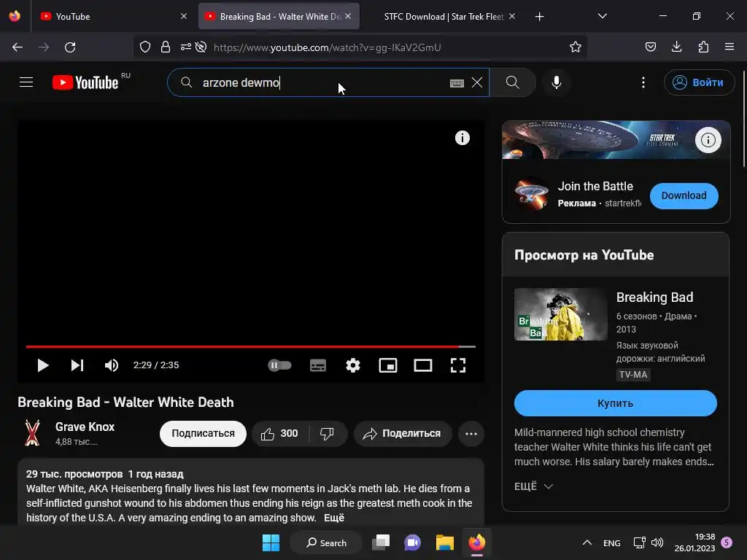The width and height of the screenshot is (747, 560).
Task: Enable miniplayer mode
Action: pyautogui.click(x=388, y=365)
